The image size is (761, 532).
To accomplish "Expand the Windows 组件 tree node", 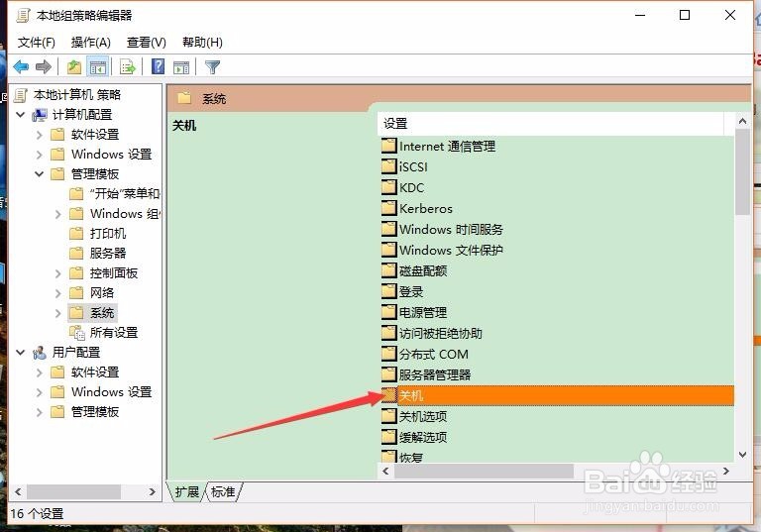I will 58,214.
